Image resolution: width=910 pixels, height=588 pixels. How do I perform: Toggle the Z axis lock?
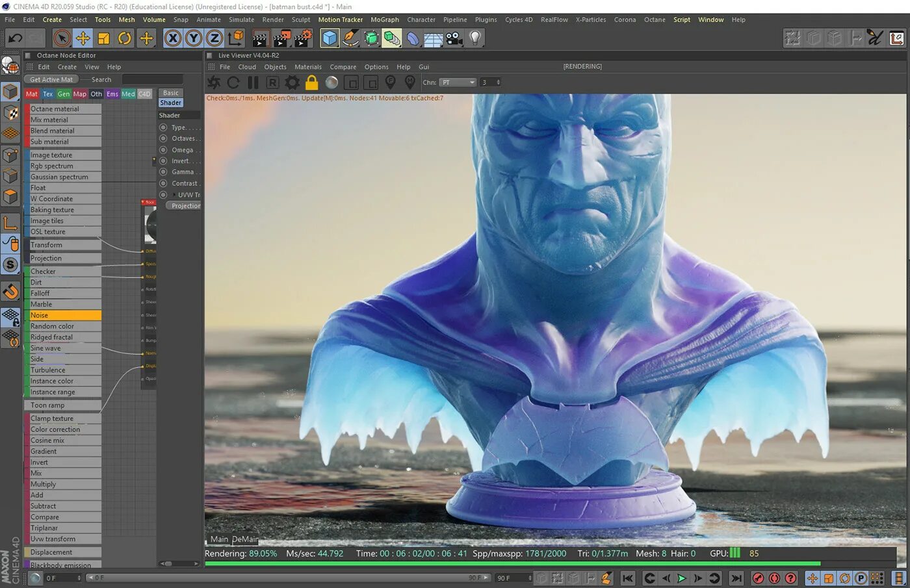click(x=214, y=38)
